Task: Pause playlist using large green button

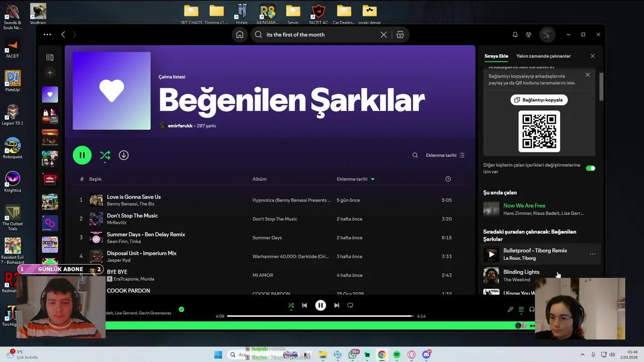Action: [82, 155]
